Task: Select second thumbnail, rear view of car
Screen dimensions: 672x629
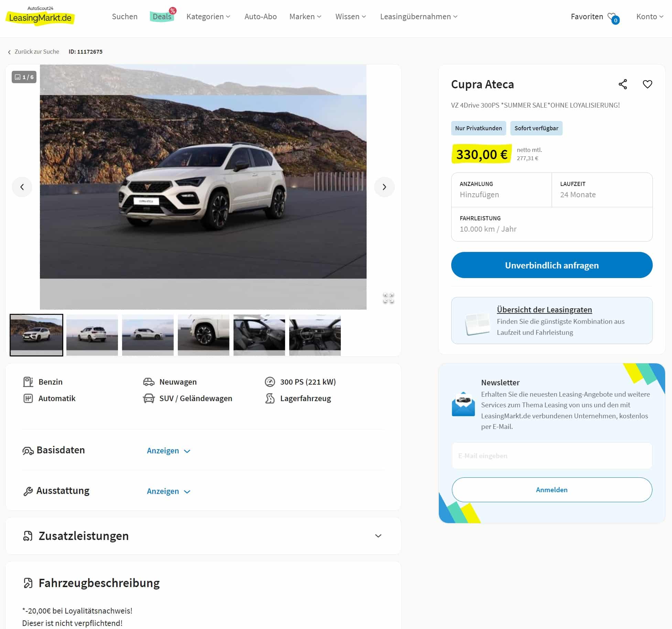Action: click(x=92, y=335)
